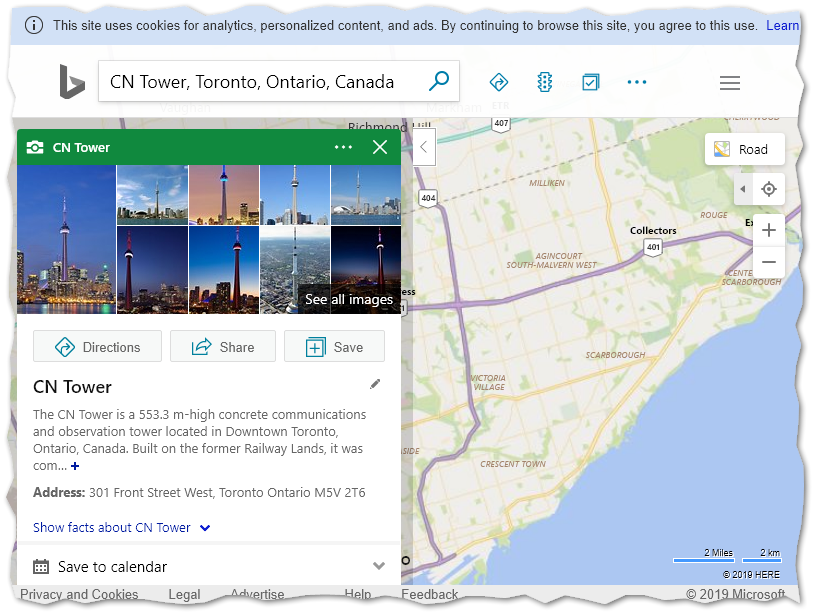Click the ROUGE label on map
814x614 pixels.
713,215
